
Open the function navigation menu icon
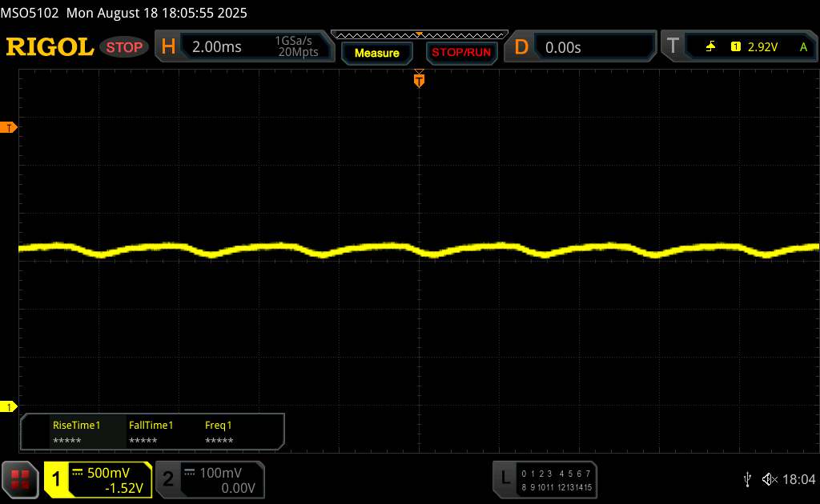point(20,478)
